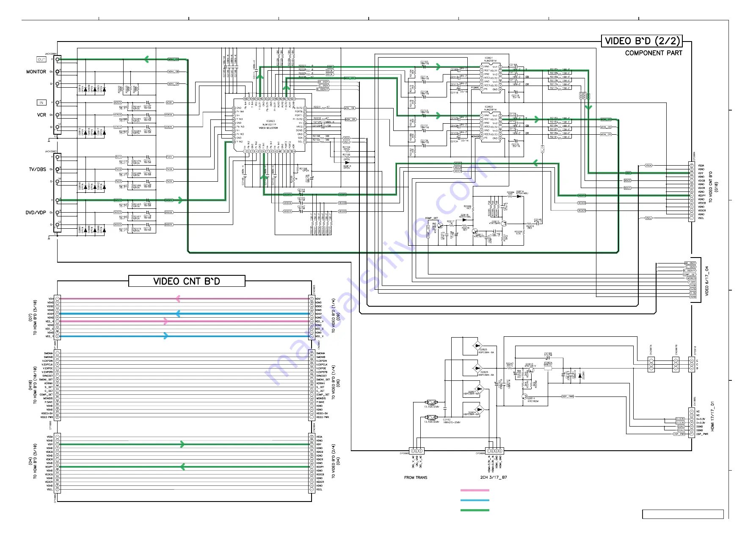Click the FROM TRANS label
756x535 pixels.
point(416,478)
